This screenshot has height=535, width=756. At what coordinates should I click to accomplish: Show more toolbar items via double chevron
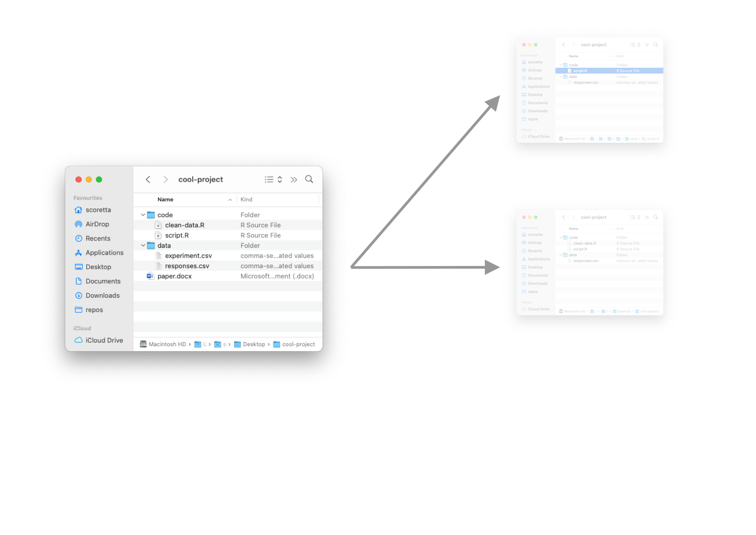point(294,180)
